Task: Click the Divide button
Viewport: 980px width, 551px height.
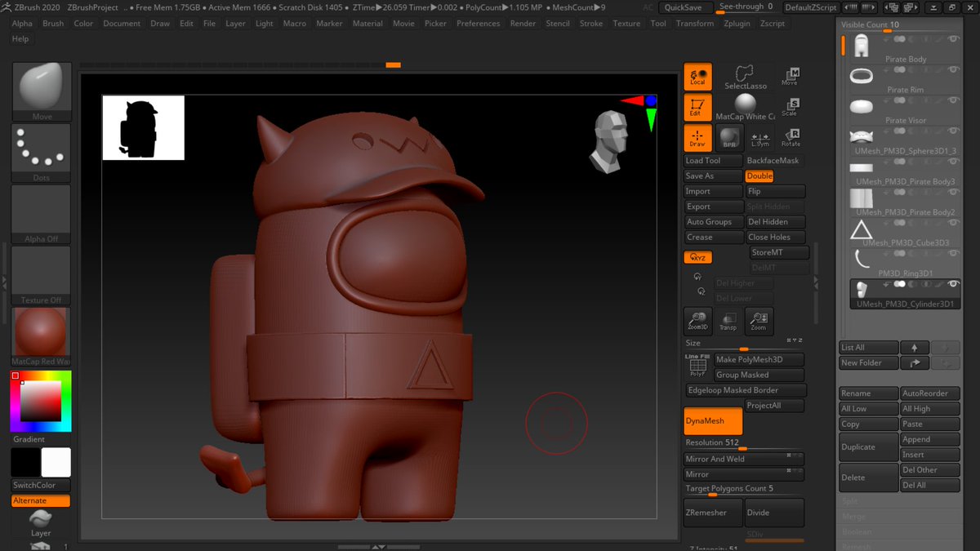Action: (x=775, y=513)
